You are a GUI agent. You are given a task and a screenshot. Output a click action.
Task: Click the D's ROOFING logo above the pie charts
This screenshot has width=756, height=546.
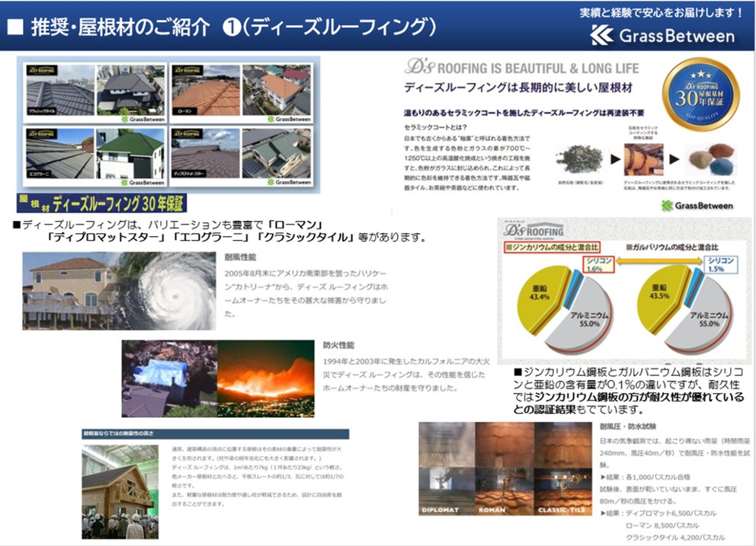pos(533,230)
